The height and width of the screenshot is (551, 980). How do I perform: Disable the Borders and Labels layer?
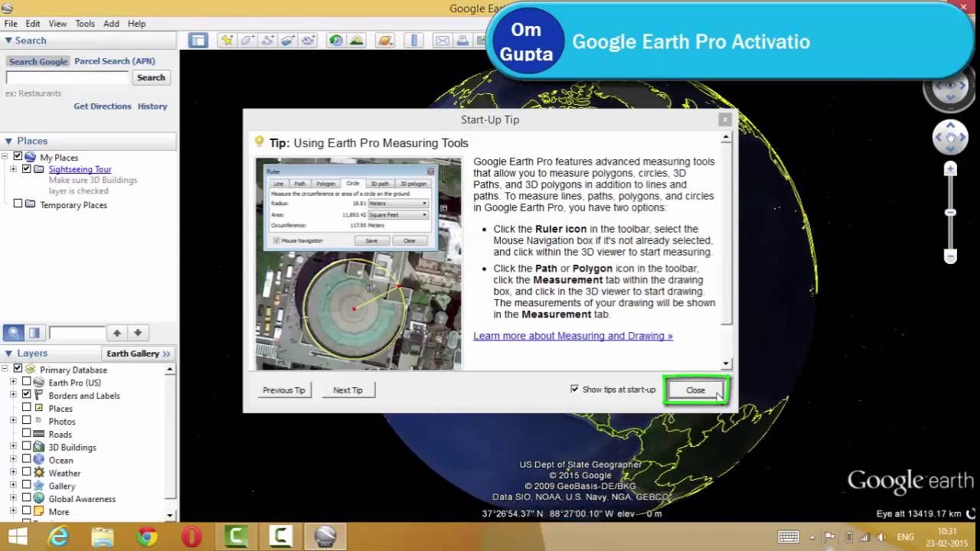tap(27, 395)
